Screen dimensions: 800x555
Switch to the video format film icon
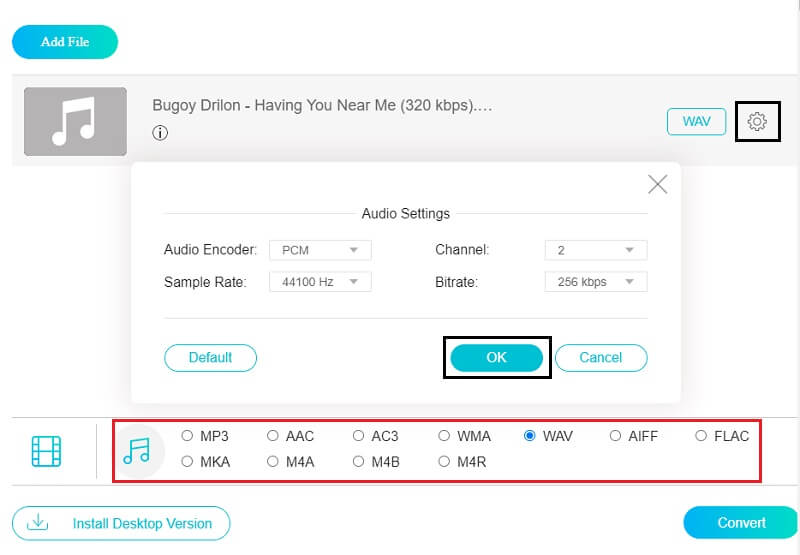click(x=46, y=451)
